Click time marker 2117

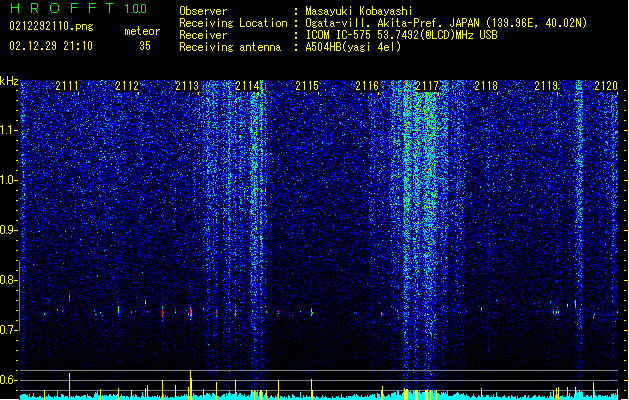[427, 85]
